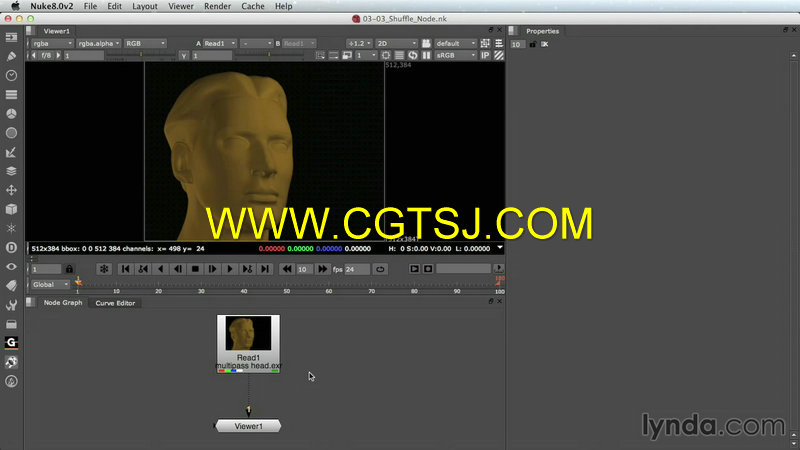Jump to the last frame button
This screenshot has width=800, height=450.
tap(265, 269)
